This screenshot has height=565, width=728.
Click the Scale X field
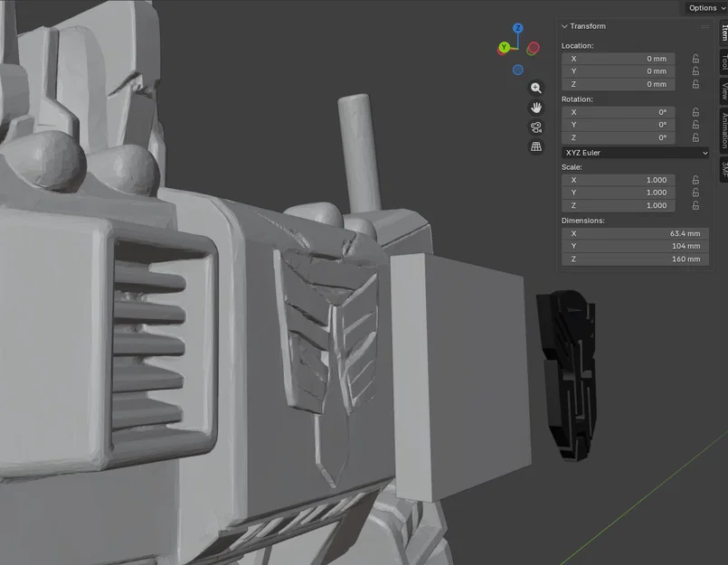click(x=618, y=180)
